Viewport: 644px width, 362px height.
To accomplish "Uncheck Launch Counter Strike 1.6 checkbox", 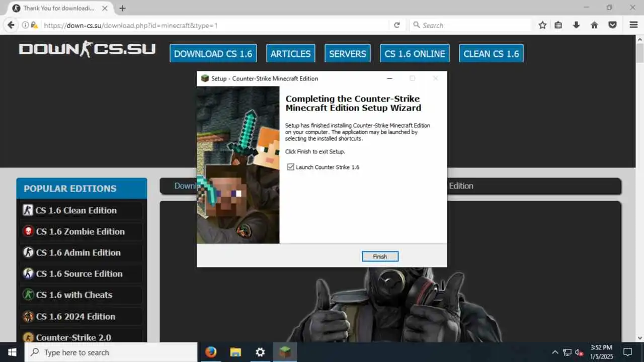I will 290,167.
